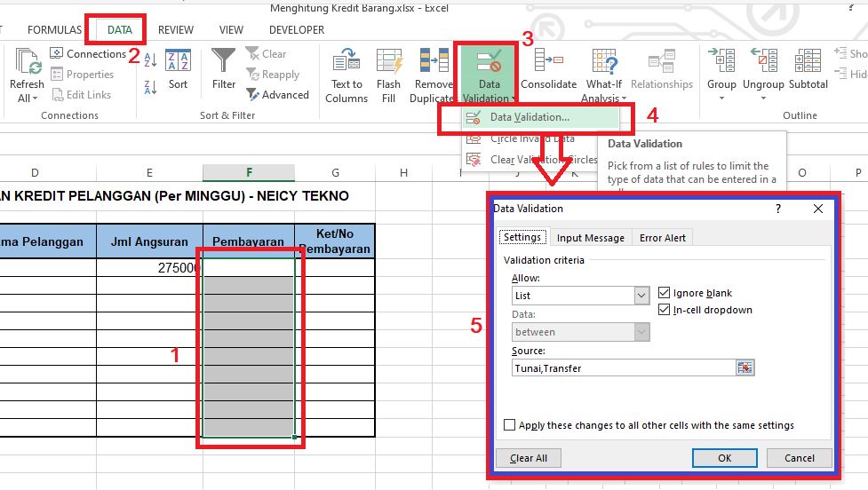The image size is (868, 490).
Task: Select the Settings dialog tab
Action: (x=522, y=237)
